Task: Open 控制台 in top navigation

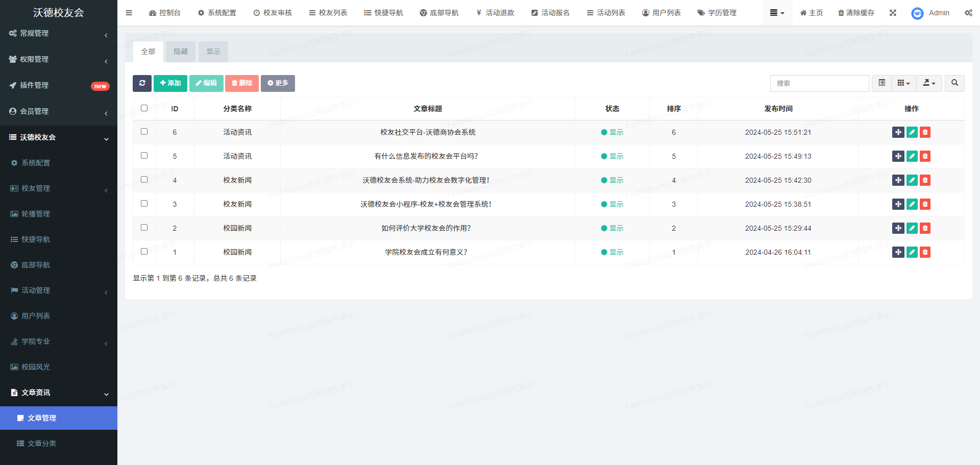Action: (x=164, y=13)
